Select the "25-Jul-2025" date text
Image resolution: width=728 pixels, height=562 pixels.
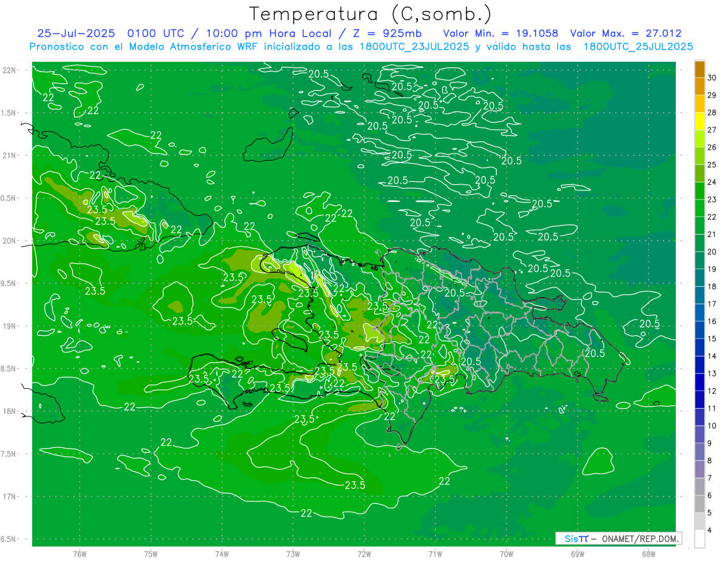click(x=78, y=34)
